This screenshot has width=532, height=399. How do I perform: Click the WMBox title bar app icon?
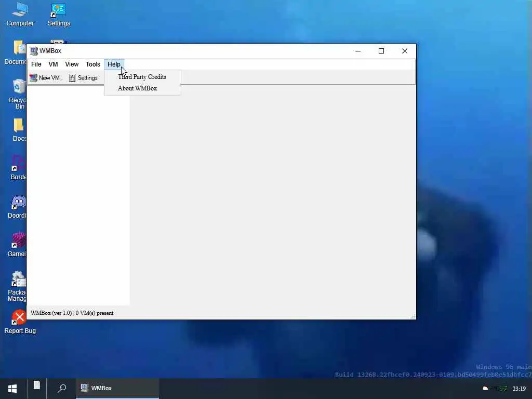(x=34, y=51)
